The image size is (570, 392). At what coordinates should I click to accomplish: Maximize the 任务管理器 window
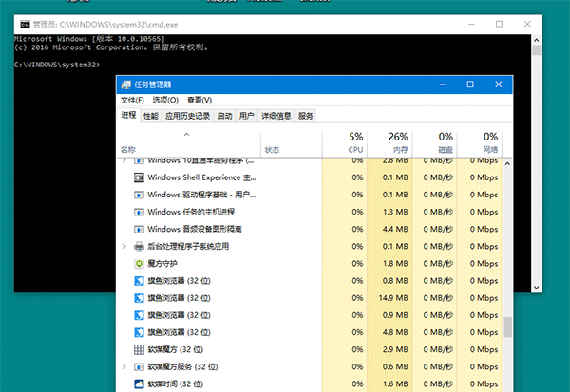470,84
